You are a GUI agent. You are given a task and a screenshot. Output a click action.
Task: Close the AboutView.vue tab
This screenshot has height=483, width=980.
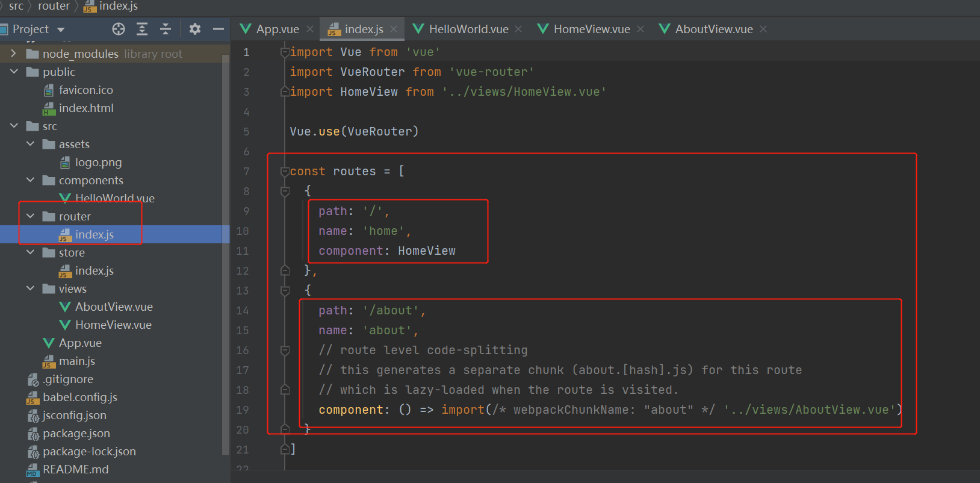pyautogui.click(x=763, y=29)
